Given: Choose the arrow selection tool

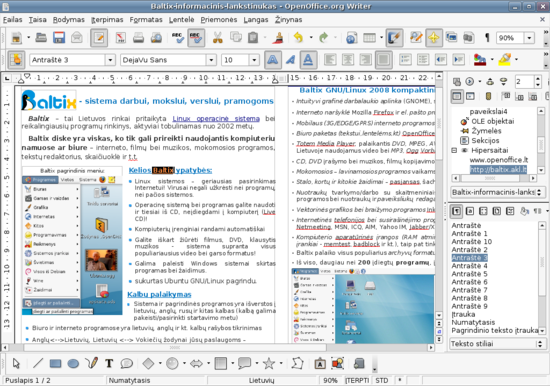Looking at the screenshot, I should 16,363.
